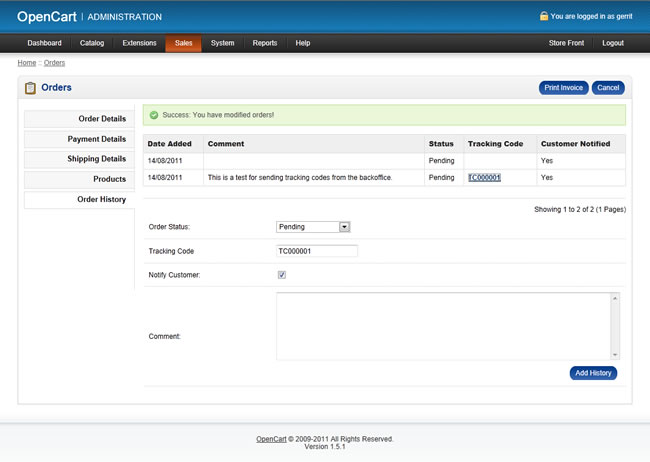
Task: Click the 'Notify Customer:' label
Action: 174,275
